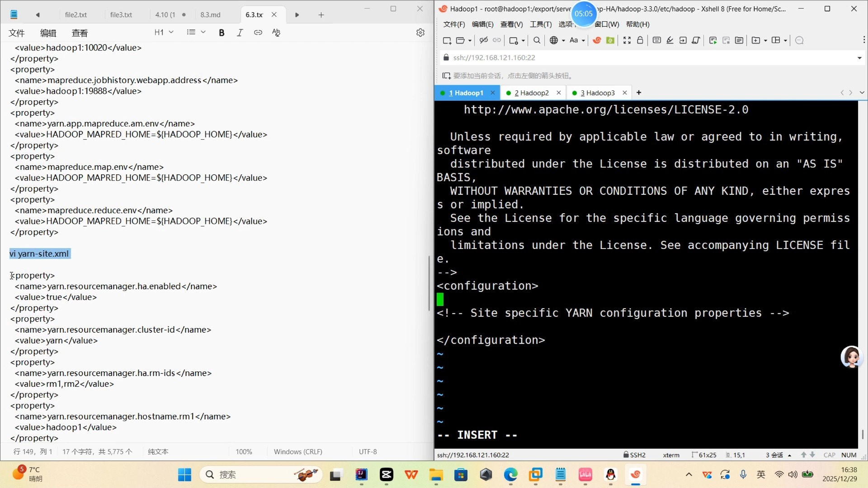Toggle bold formatting in notepad
Viewport: 868px width, 488px height.
pos(222,33)
